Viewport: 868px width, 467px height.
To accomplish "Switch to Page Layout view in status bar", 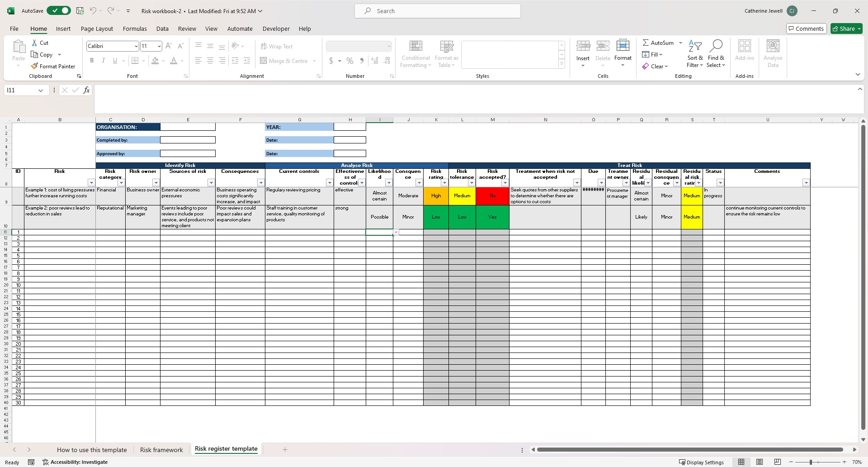I will pos(759,462).
